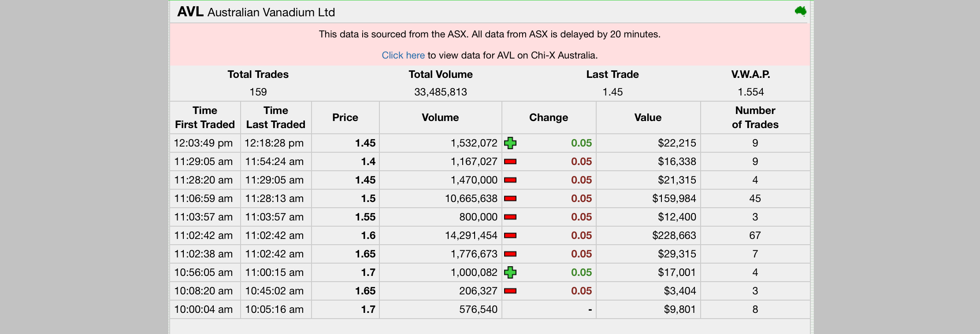Click the value $9,801

tap(680, 309)
